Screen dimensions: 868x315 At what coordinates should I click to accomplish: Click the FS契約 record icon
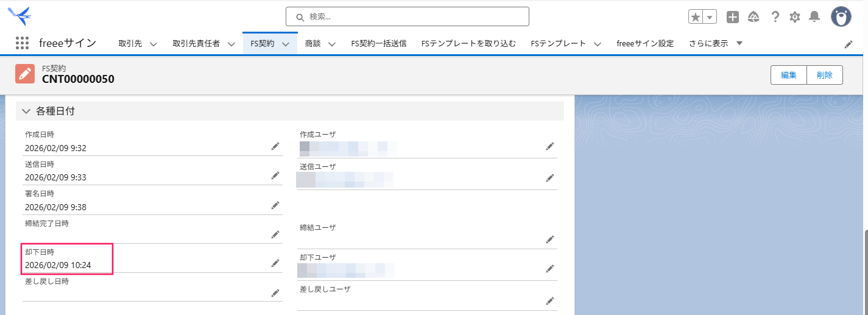tap(25, 74)
